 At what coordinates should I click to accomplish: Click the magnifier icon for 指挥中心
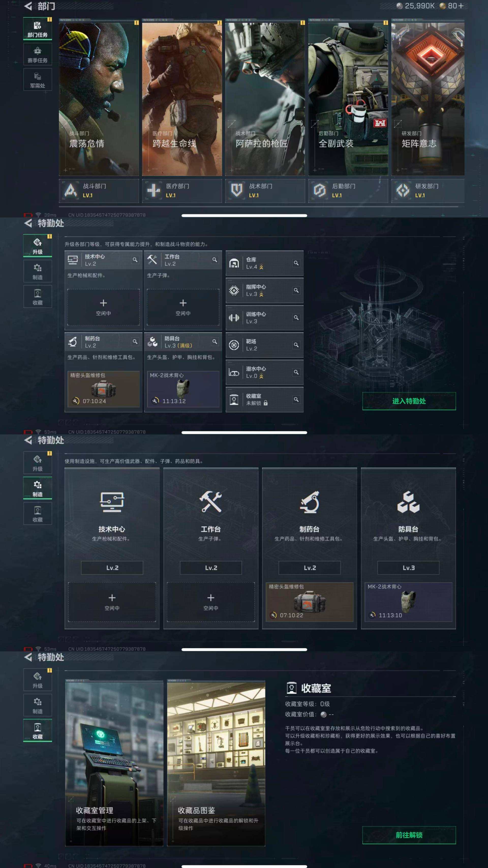point(296,290)
